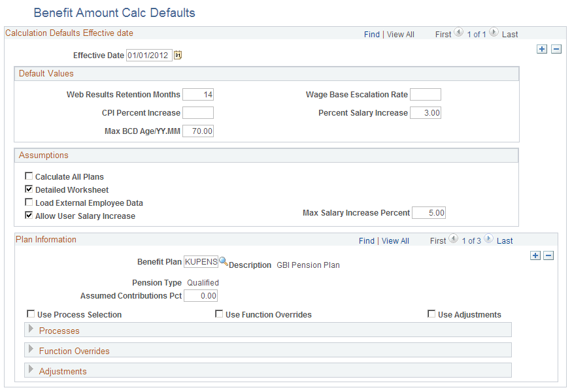This screenshot has width=572, height=392.
Task: Uncheck the Detailed Worksheet option
Action: [29, 189]
